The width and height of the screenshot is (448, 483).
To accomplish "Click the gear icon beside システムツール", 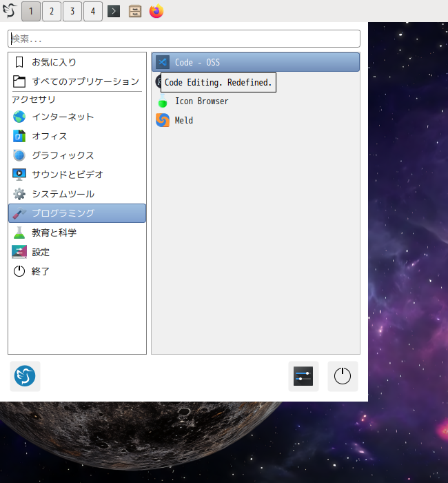I will tap(19, 194).
